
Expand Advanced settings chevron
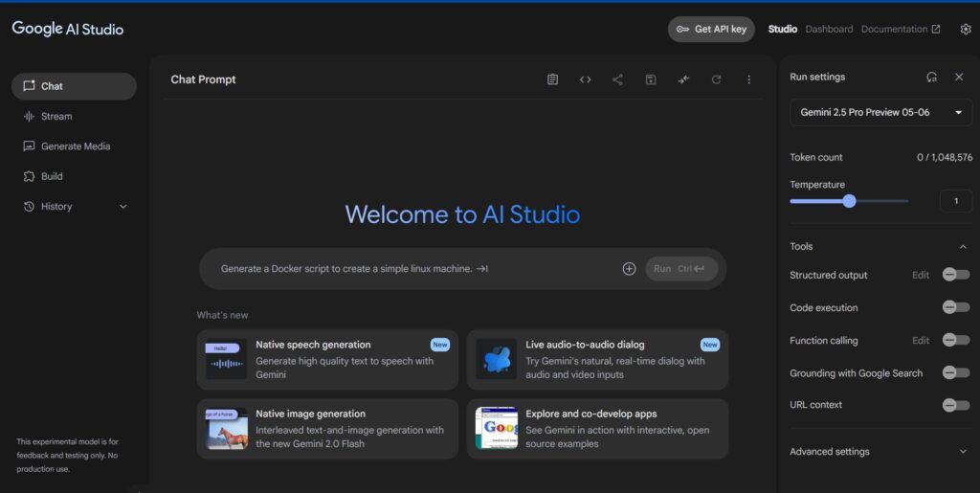click(x=963, y=451)
